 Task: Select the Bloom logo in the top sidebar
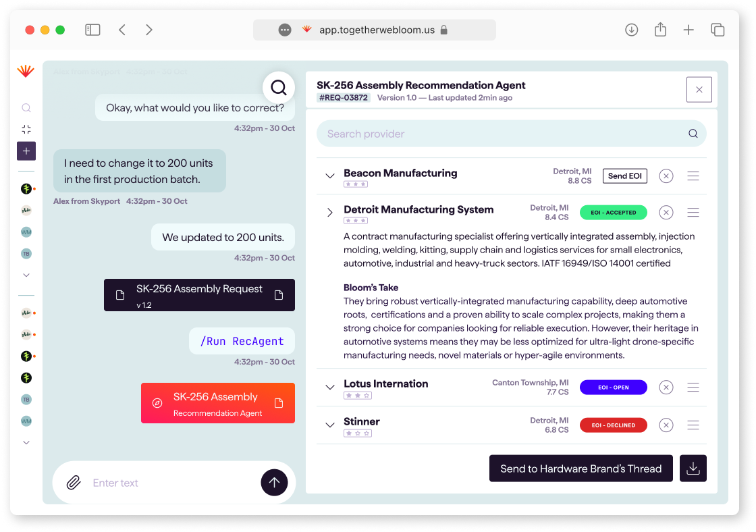click(x=26, y=70)
